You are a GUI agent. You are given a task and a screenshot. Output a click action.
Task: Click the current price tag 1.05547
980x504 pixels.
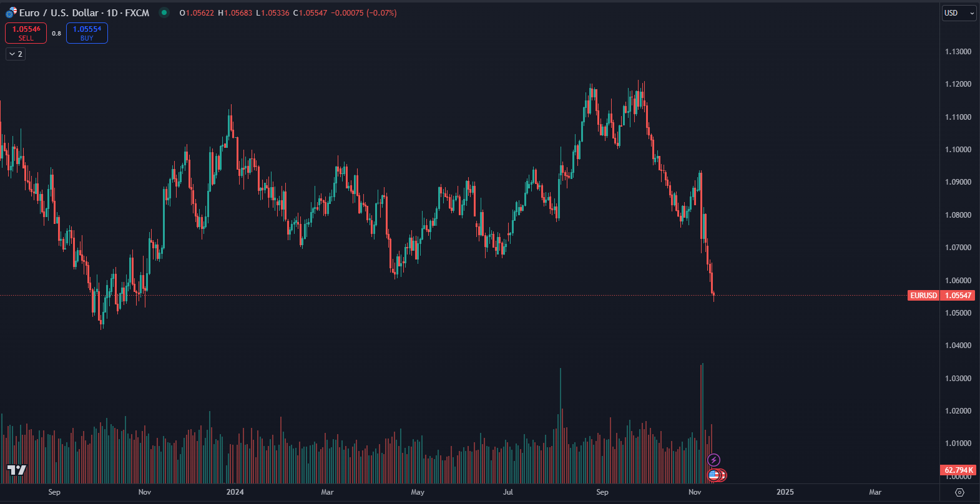[958, 296]
